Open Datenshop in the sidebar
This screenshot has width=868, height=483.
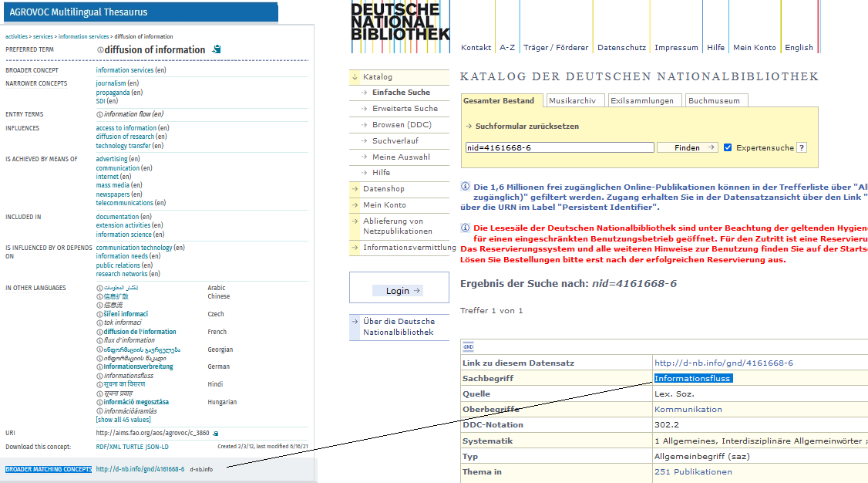pos(384,189)
